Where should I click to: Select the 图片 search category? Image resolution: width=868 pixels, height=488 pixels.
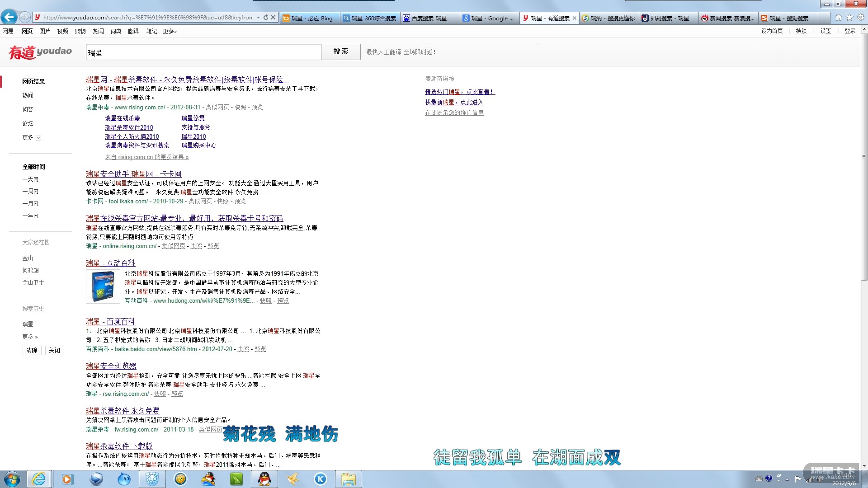point(45,31)
